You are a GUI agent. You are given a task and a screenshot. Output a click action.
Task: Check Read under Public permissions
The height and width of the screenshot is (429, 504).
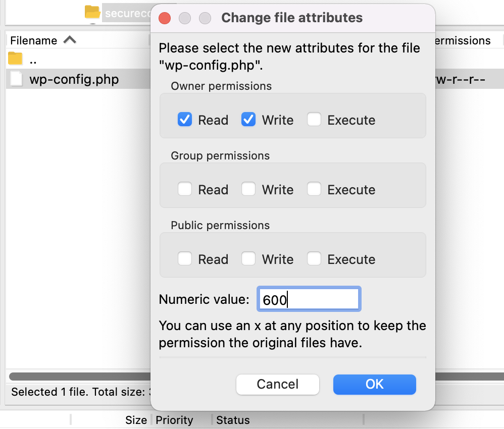click(184, 259)
